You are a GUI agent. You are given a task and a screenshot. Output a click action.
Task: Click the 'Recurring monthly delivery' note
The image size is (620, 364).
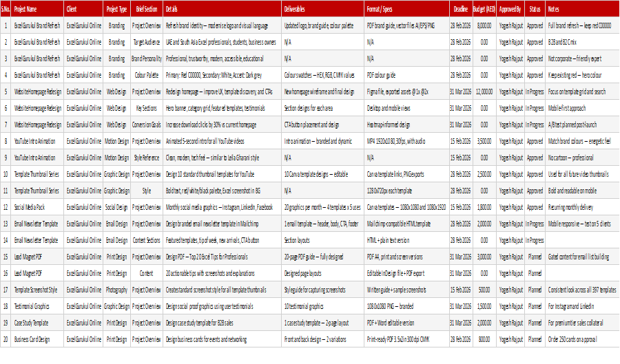[582, 207]
